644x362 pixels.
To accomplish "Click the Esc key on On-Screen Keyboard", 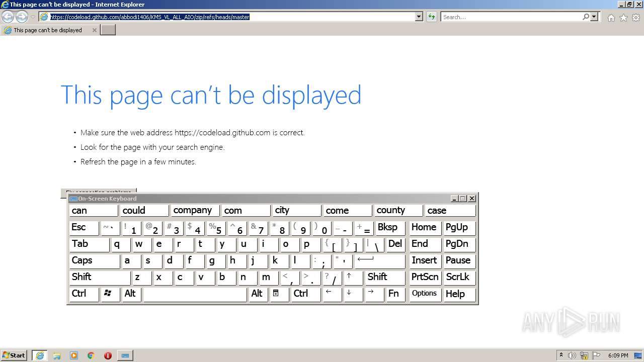I will click(84, 228).
